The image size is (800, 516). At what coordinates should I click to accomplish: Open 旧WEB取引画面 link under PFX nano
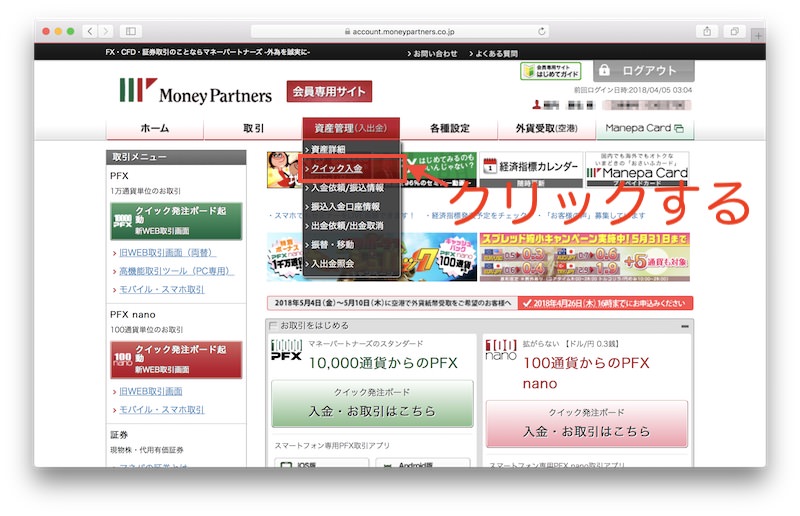tap(151, 391)
